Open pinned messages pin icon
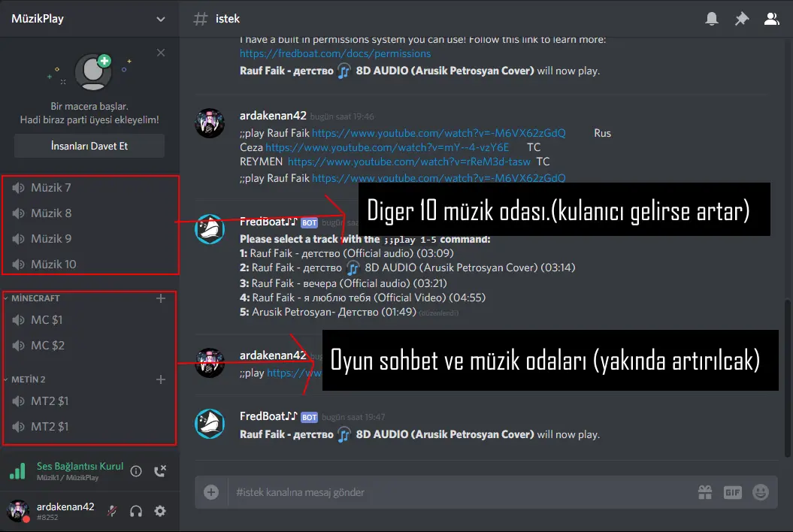Screen dimensions: 793x532 [741, 20]
